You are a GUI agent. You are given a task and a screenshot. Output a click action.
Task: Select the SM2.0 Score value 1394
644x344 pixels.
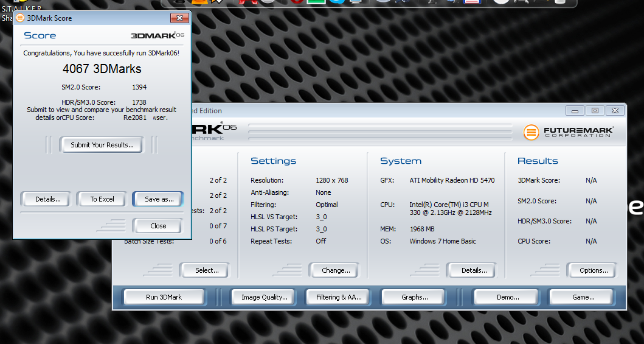[139, 87]
